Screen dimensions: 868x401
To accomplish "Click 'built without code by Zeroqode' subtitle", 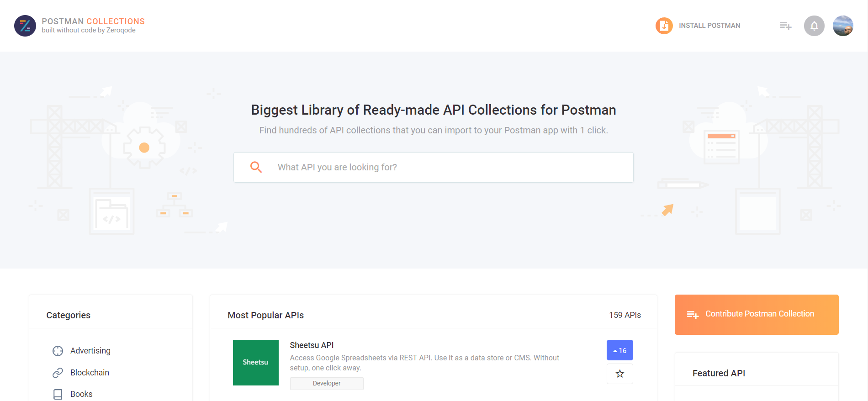I will coord(89,30).
